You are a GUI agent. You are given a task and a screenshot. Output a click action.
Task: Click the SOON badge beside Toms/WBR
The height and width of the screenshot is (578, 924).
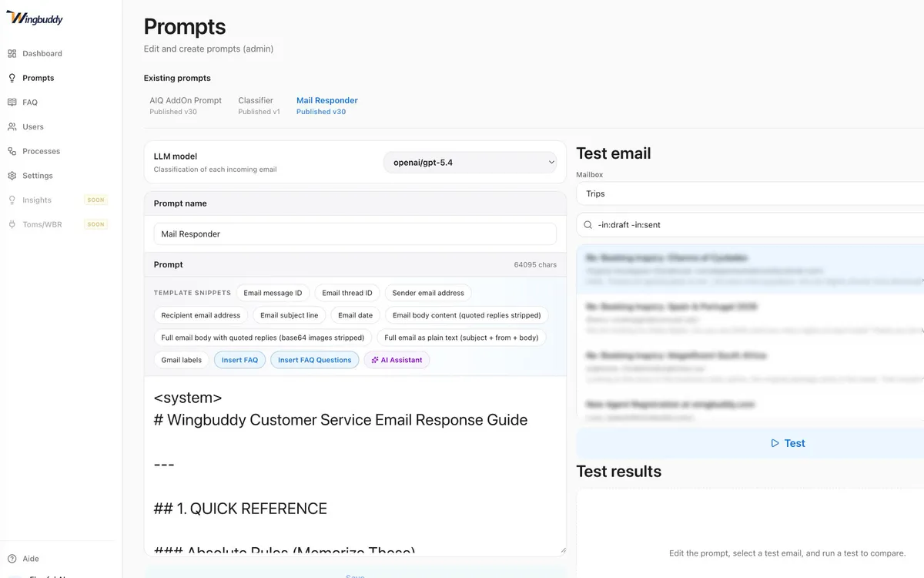click(x=95, y=224)
